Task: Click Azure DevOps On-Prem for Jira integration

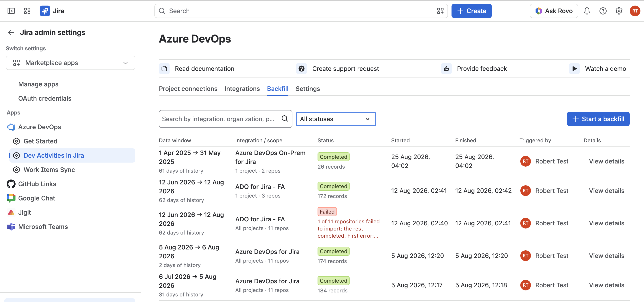Action: [x=270, y=157]
